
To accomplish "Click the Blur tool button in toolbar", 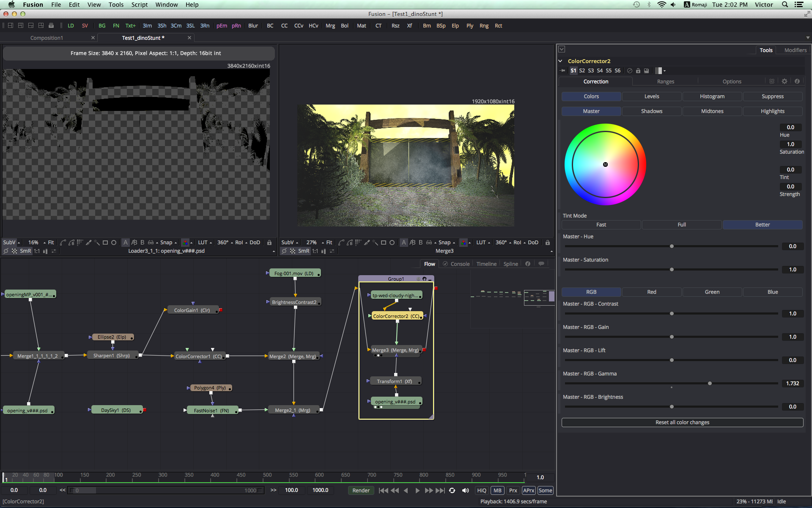I will pos(253,26).
